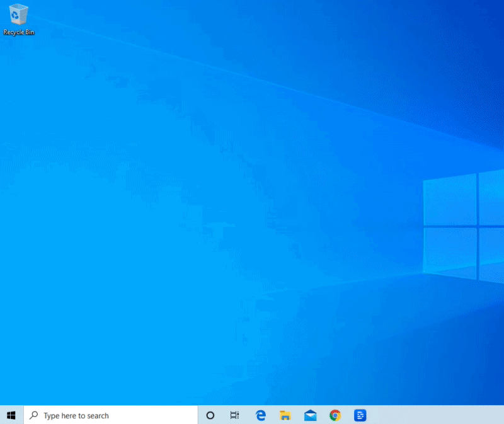Select the Recycle Bin desktop icon
Viewport: 504px width, 424px height.
19,14
